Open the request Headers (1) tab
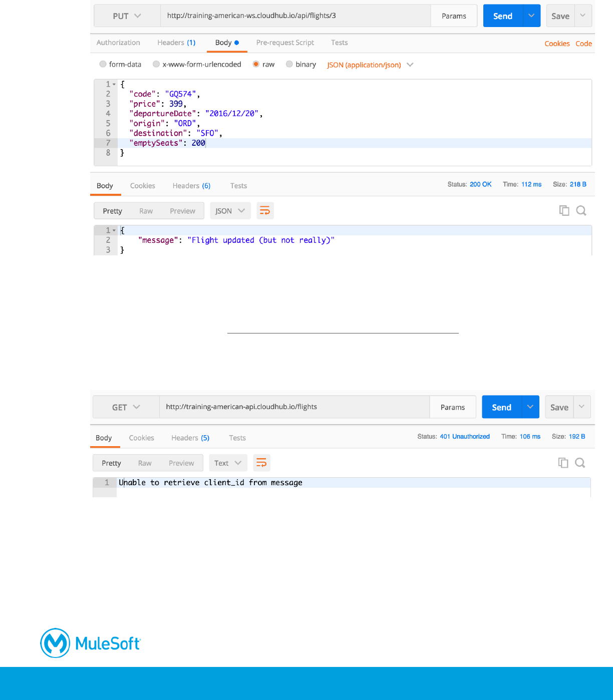 [x=176, y=43]
